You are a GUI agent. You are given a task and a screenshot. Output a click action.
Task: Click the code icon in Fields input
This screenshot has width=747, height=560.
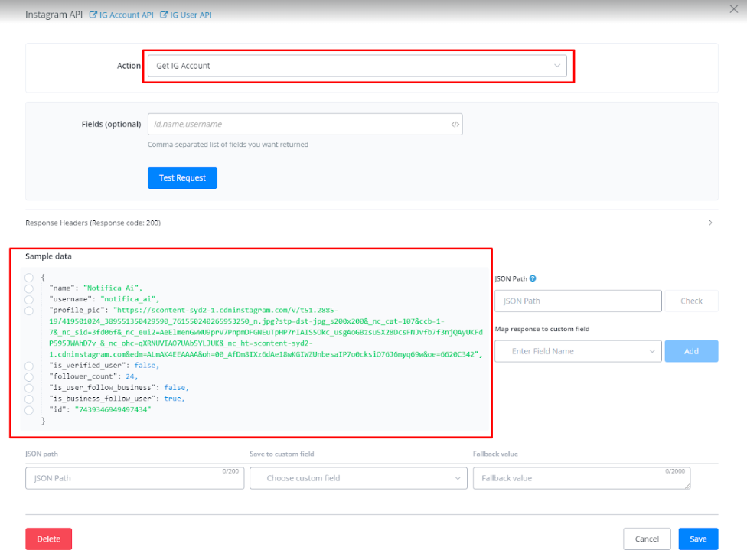[x=455, y=124]
